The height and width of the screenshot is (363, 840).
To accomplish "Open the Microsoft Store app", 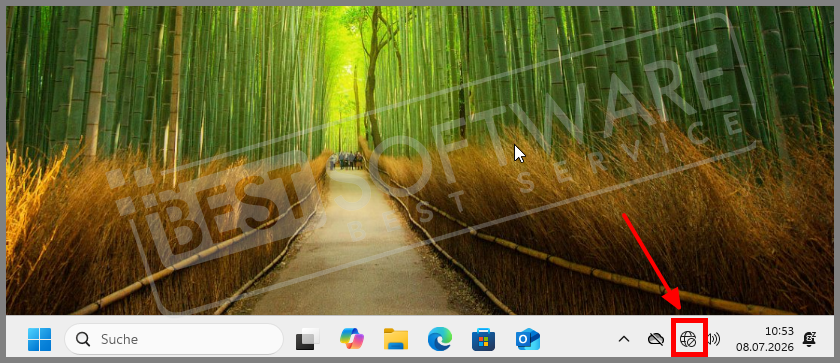I will (483, 339).
